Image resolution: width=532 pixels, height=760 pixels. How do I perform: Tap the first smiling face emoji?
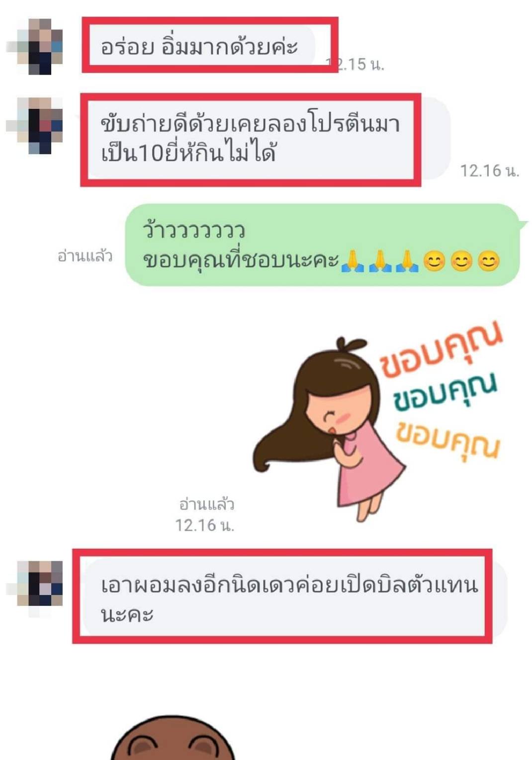[x=434, y=261]
